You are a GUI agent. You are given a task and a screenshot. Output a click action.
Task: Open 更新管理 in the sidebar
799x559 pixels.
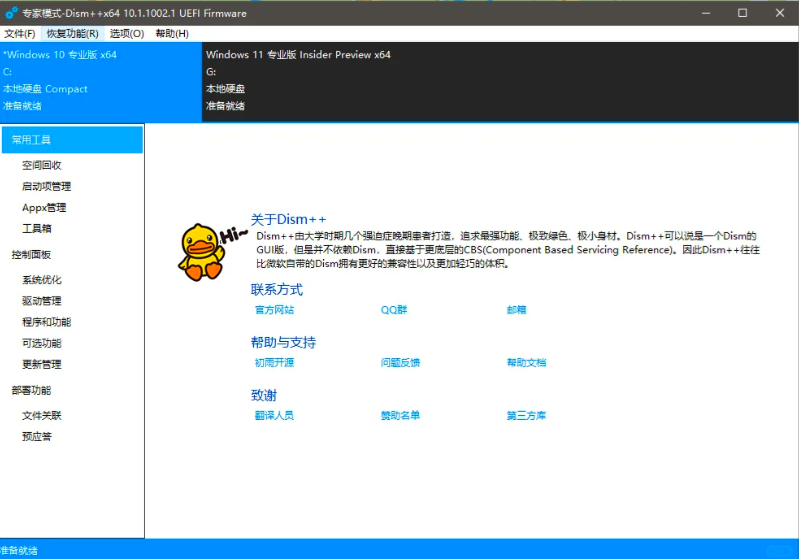coord(42,364)
